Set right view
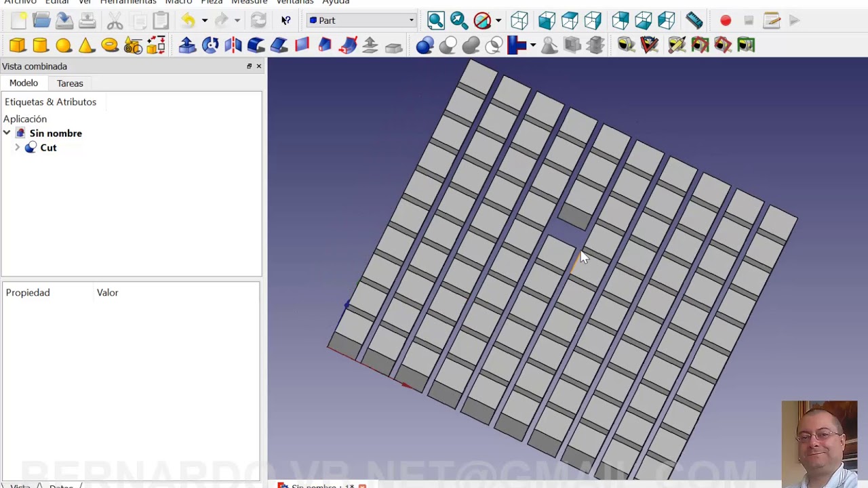Screen dimensions: 868x488 593,21
